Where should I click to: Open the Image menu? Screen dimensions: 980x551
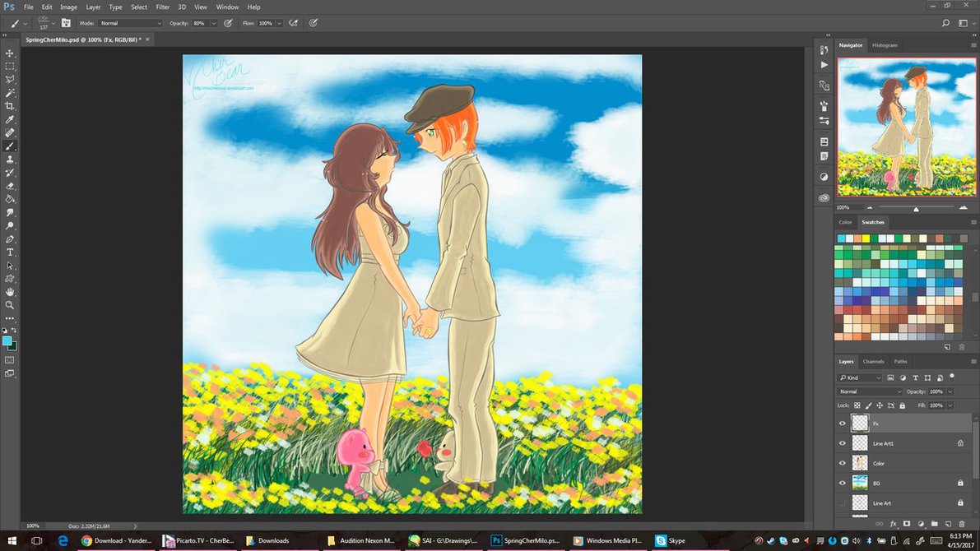pyautogui.click(x=69, y=7)
